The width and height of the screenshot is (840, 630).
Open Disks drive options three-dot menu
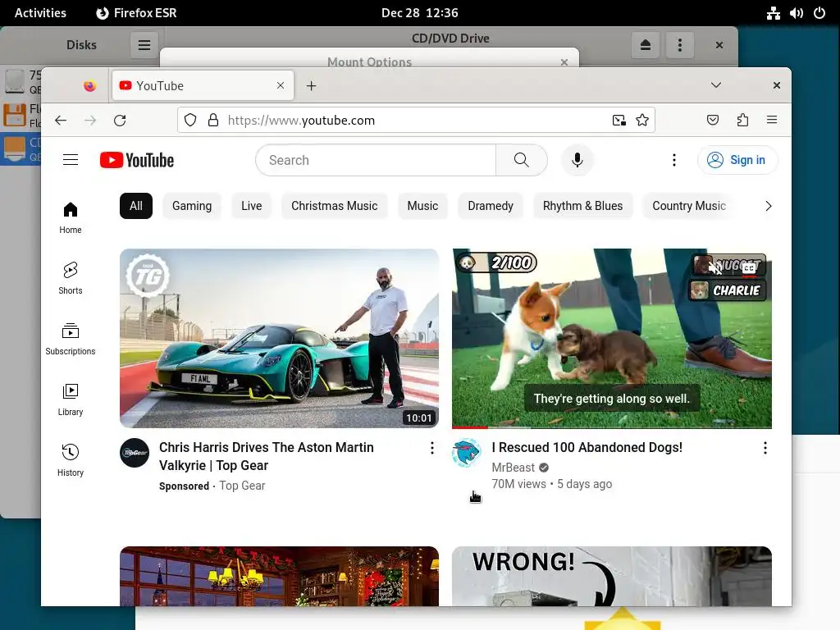(x=680, y=45)
